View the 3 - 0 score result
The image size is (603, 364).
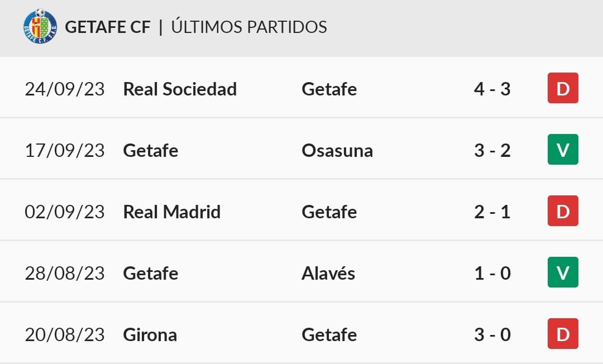click(492, 334)
